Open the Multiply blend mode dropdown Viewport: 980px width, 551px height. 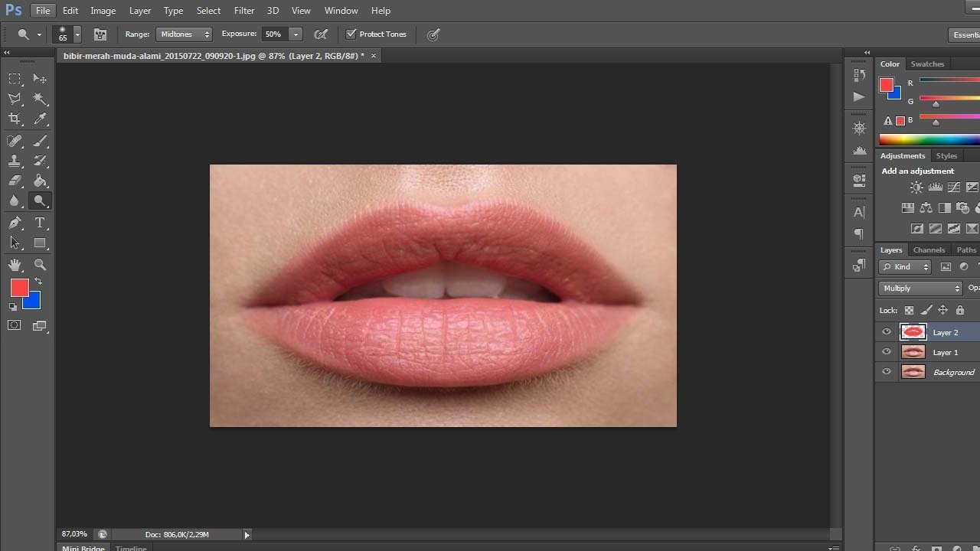coord(920,289)
